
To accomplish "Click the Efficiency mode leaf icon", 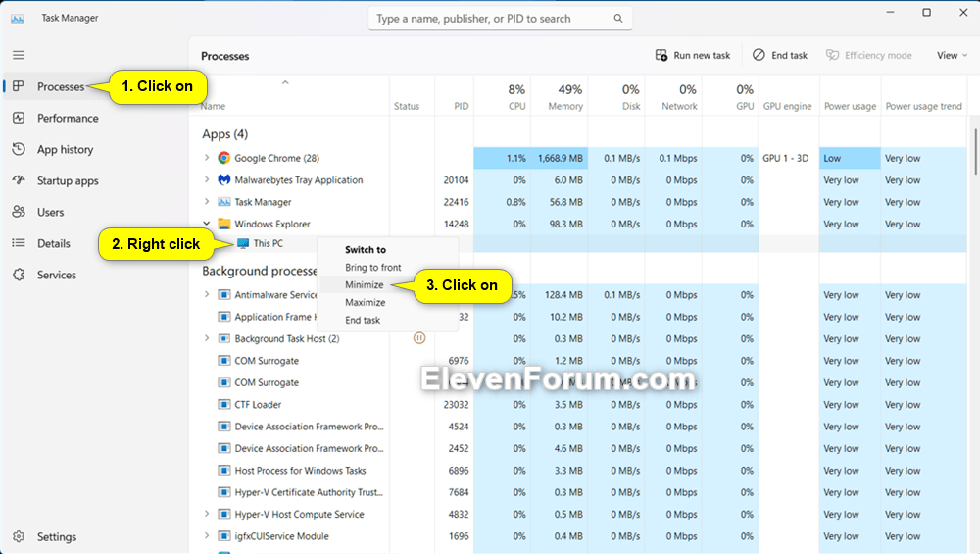I will point(832,55).
